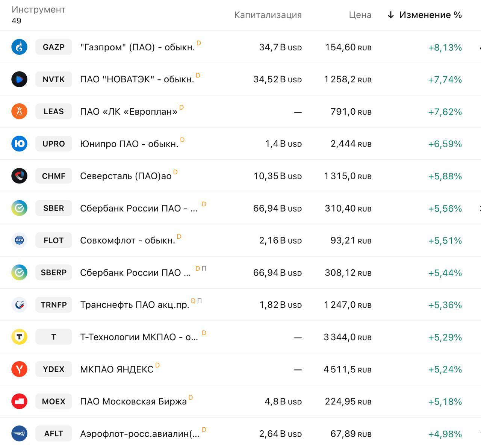Click the Unipro logo icon

point(19,144)
